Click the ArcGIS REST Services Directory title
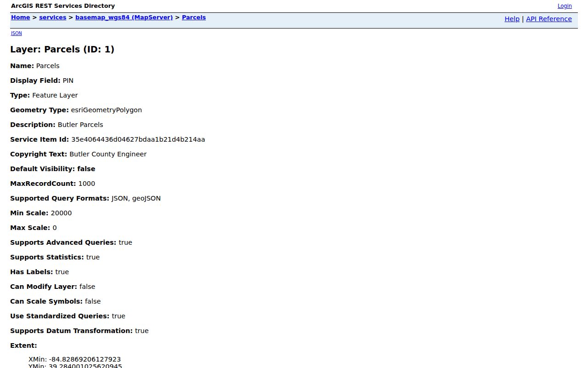Screen dimensions: 588x368 pyautogui.click(x=63, y=6)
